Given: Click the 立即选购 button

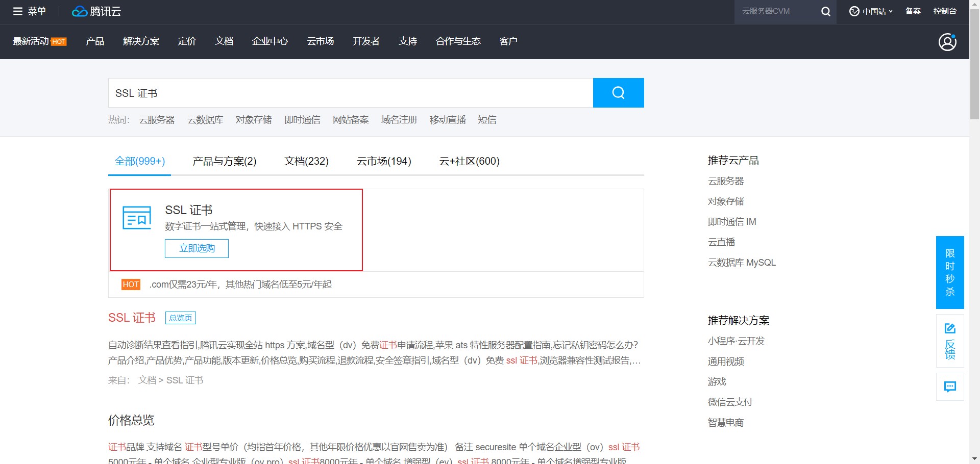Looking at the screenshot, I should 197,248.
